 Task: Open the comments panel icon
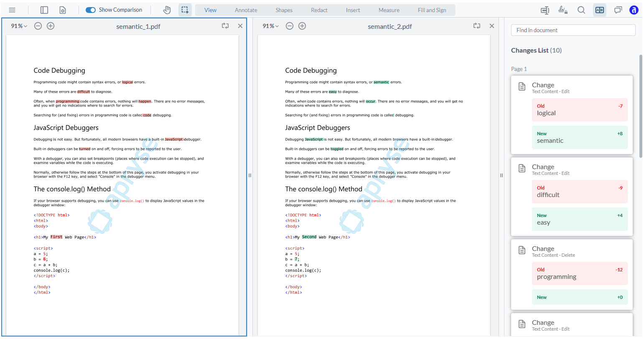click(618, 10)
